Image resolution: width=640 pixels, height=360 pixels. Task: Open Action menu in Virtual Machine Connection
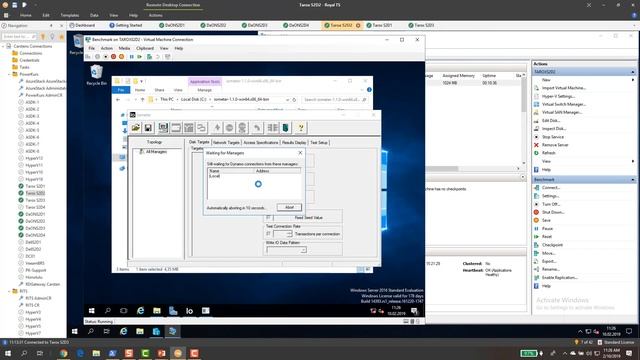[x=107, y=48]
